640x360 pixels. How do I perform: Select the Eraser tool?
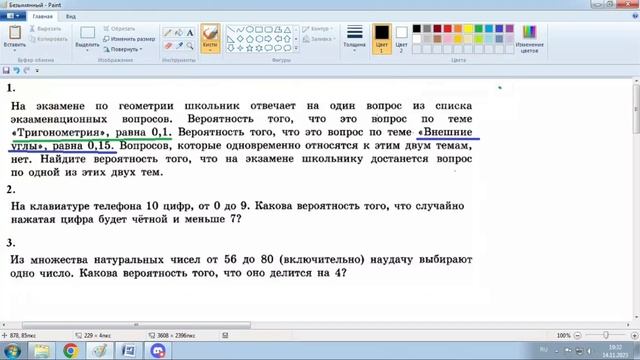pyautogui.click(x=168, y=46)
